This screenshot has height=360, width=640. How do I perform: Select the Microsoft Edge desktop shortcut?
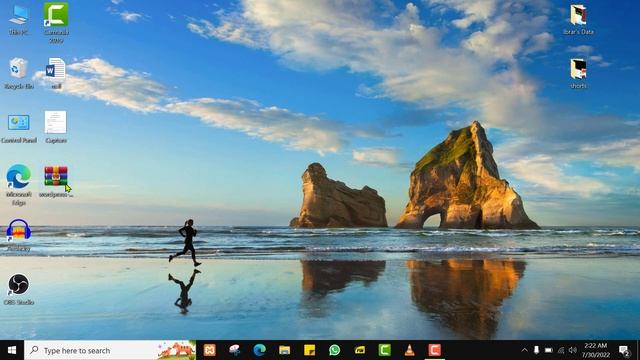click(x=18, y=184)
